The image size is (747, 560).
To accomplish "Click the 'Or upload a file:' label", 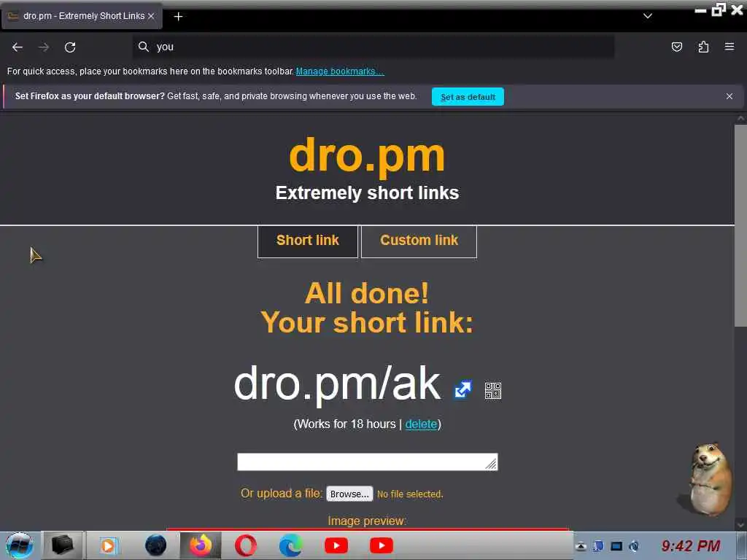I will pos(282,494).
